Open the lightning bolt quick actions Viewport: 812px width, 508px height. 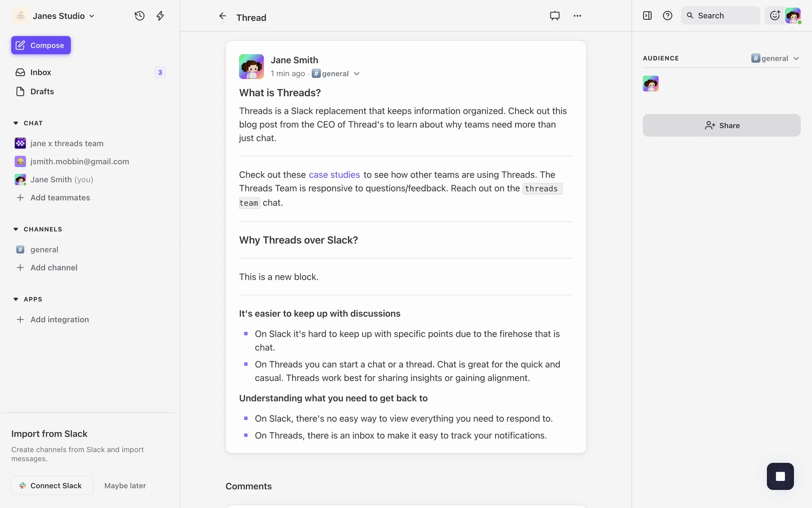(160, 16)
